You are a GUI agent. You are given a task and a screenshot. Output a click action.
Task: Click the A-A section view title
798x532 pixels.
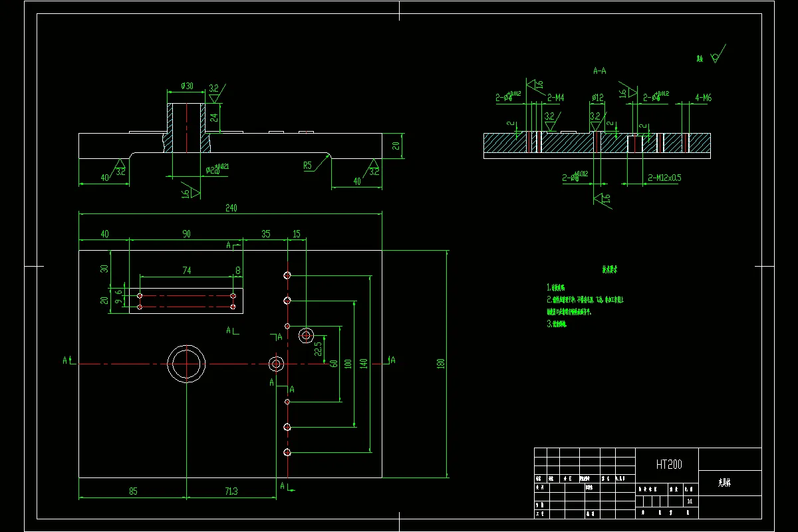tap(599, 70)
